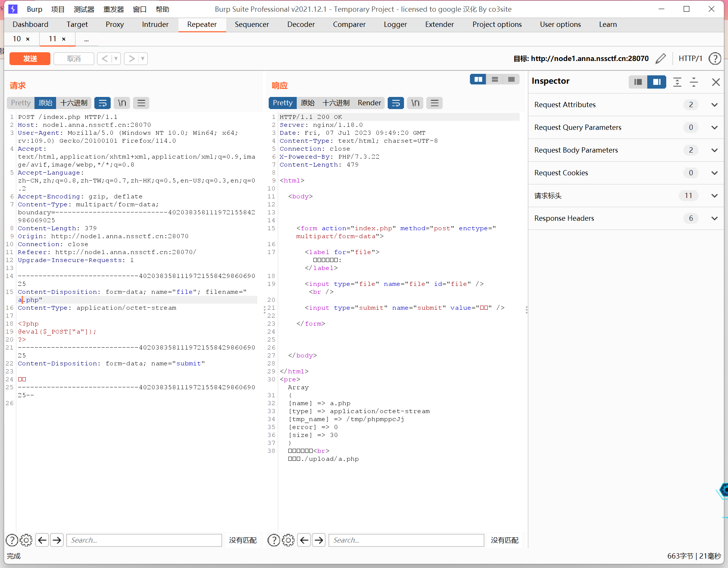Switch response view to 原始
The width and height of the screenshot is (728, 568).
click(308, 103)
